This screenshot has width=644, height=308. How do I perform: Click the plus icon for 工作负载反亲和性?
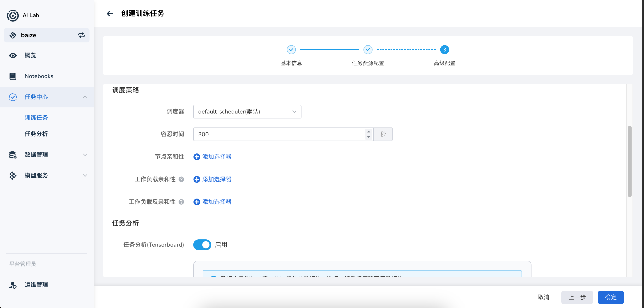point(197,202)
